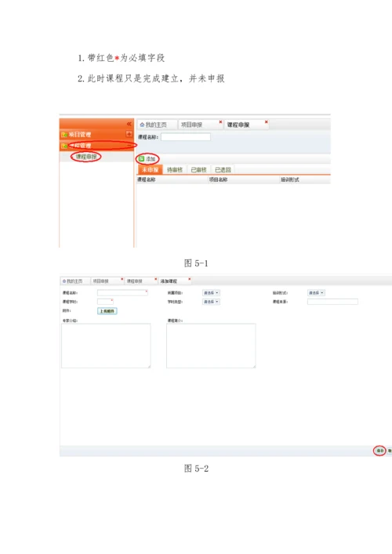Image resolution: width=392 pixels, height=554 pixels.
Task: Open the 培训形式 请选择 dropdown
Action: (x=316, y=293)
